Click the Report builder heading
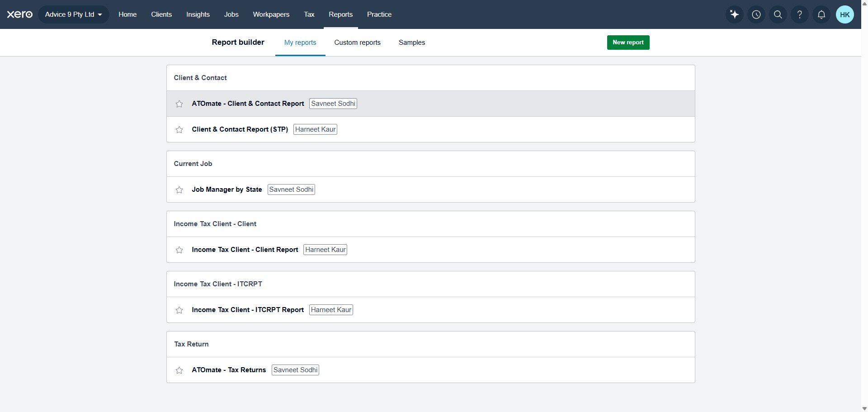 (x=238, y=42)
